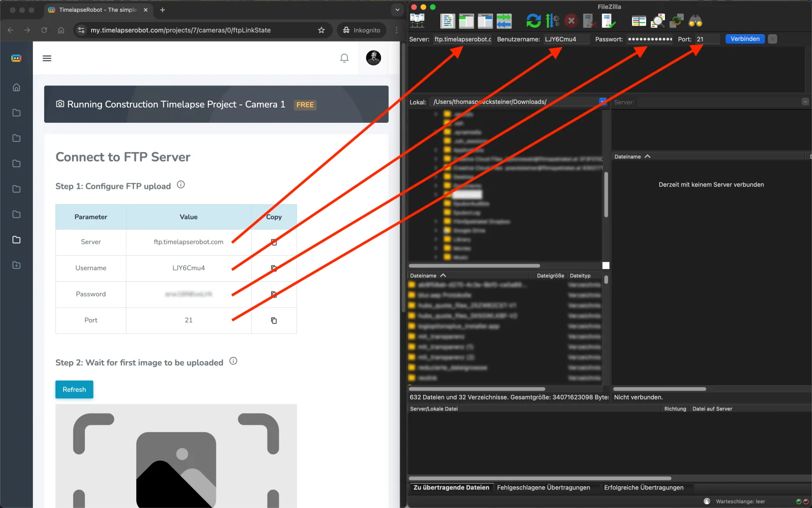Image resolution: width=812 pixels, height=508 pixels.
Task: Click local tree vertical scrollbar
Action: (606, 194)
